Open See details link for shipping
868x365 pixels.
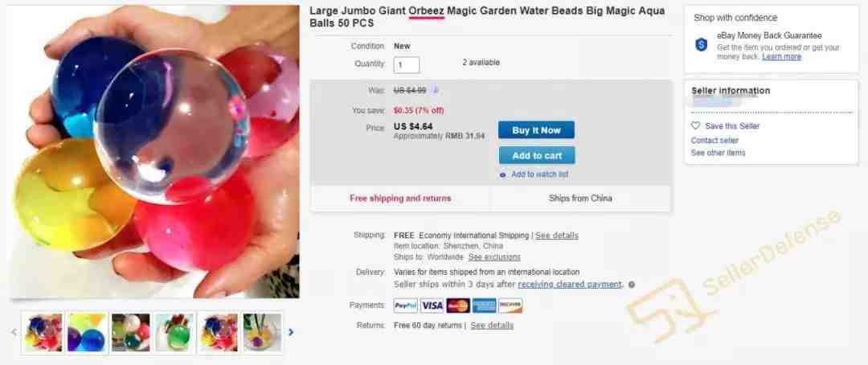click(x=556, y=236)
